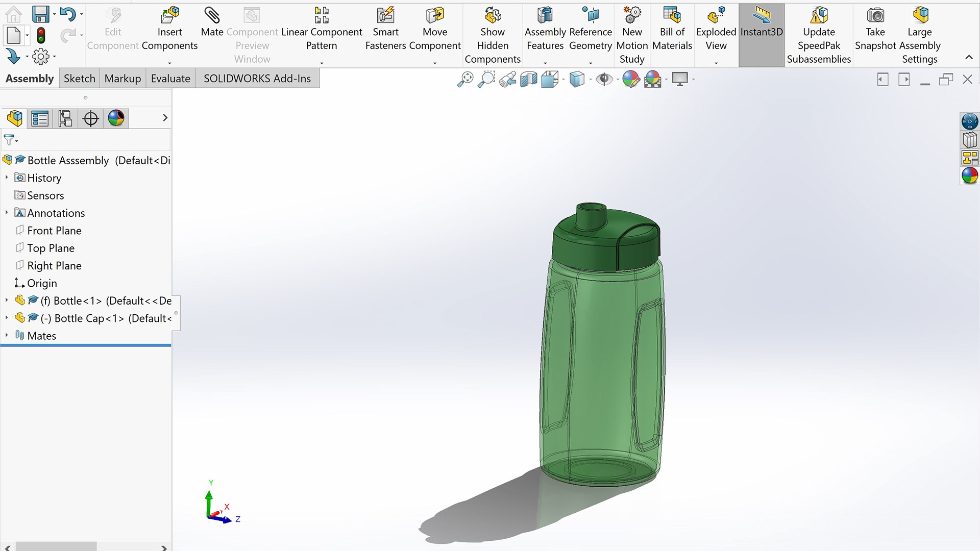Click the Appearances color ball in task pane
Screen dimensions: 980x551
tap(969, 176)
